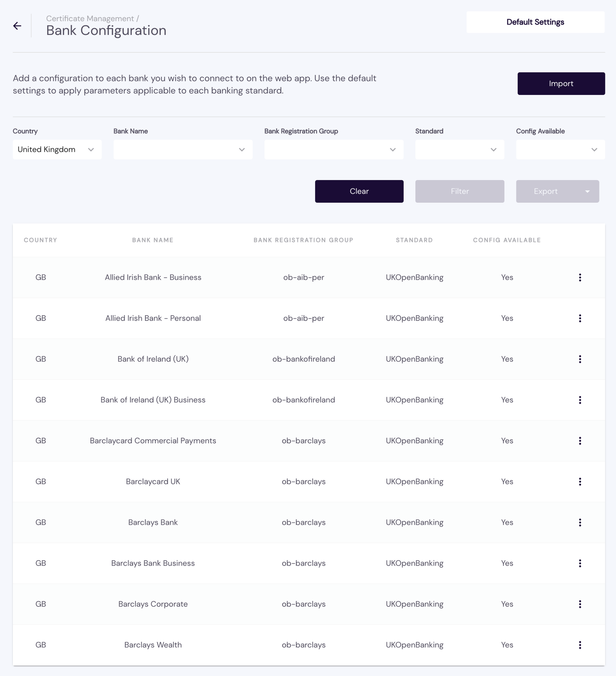Open actions menu for Bank of Ireland (UK)

(580, 359)
